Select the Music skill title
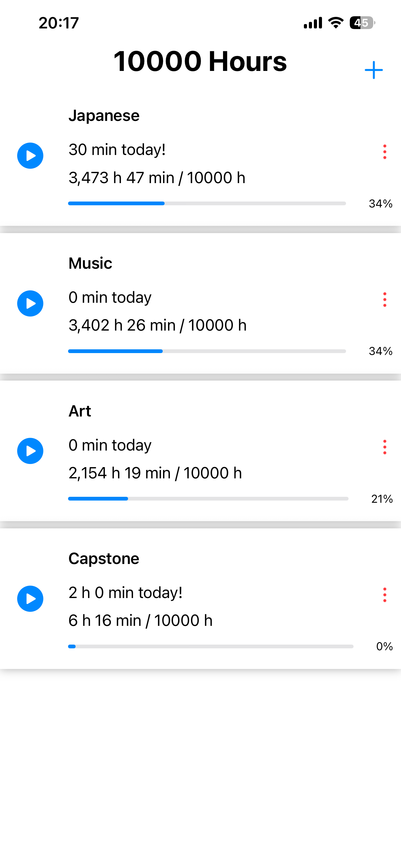401x868 pixels. point(90,263)
